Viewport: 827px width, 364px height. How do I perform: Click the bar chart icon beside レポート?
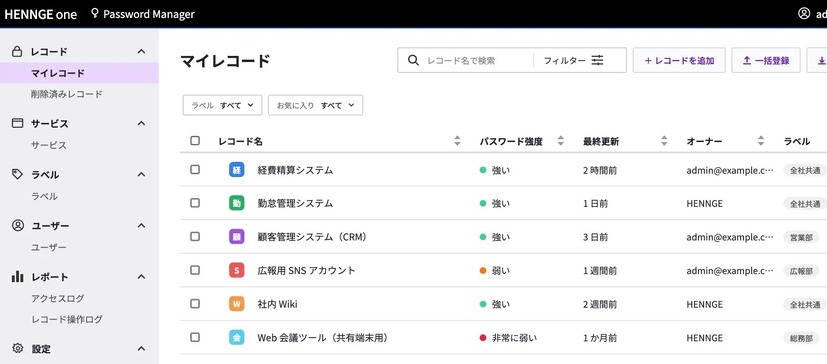[17, 277]
